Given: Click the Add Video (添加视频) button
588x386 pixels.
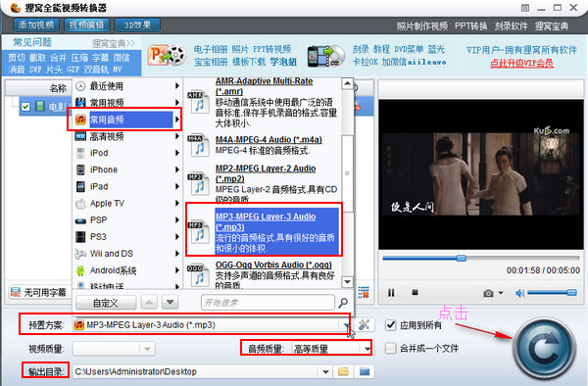Looking at the screenshot, I should 36,25.
